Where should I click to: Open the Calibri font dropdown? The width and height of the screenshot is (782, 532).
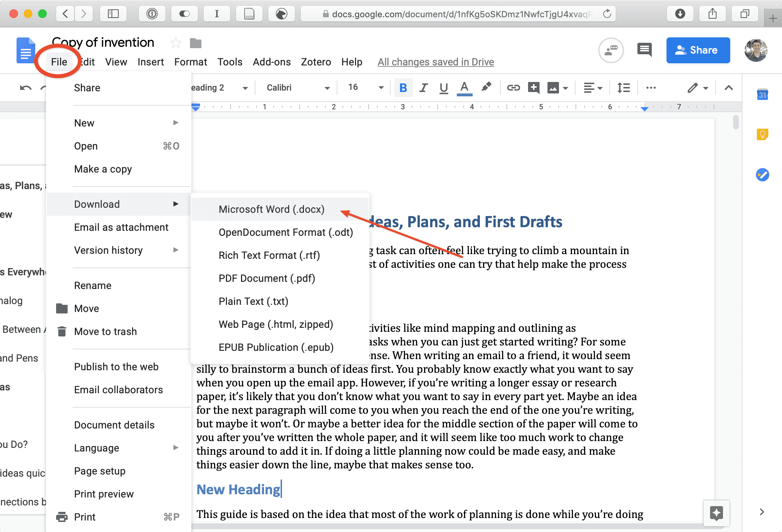pos(298,88)
